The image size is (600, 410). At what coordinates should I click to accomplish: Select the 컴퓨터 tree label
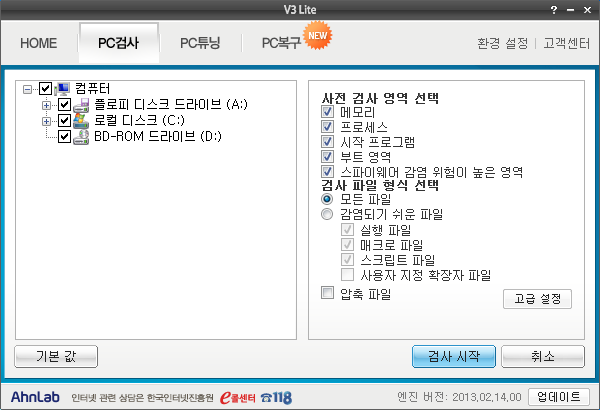point(92,89)
